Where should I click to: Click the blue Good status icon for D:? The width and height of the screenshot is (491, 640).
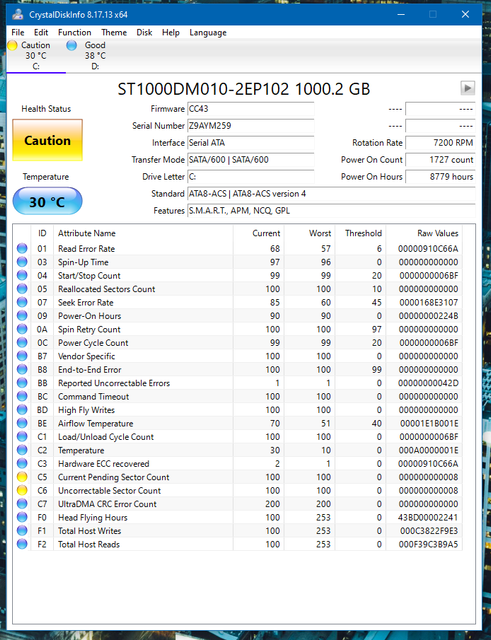click(71, 45)
